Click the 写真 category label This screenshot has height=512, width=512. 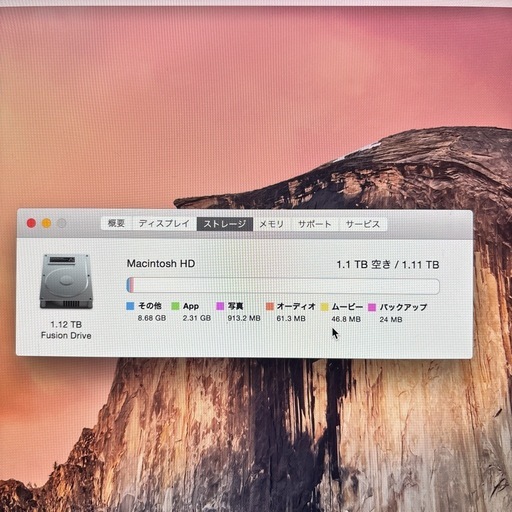[x=235, y=306]
